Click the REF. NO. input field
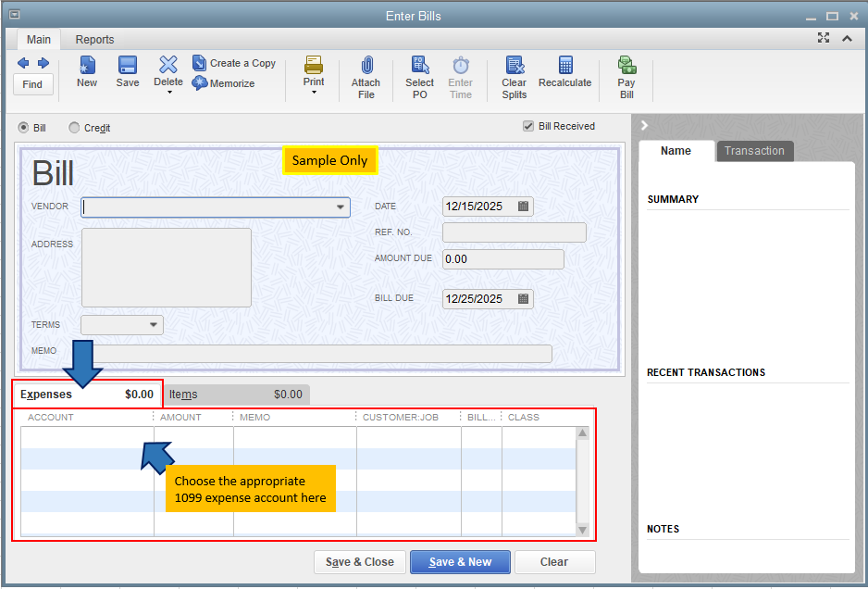 point(515,232)
